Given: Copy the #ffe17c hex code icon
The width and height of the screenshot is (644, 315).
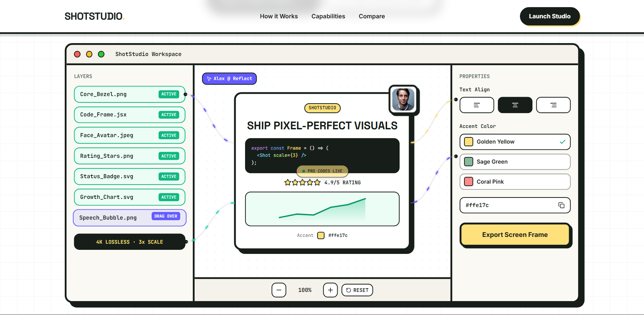Looking at the screenshot, I should (561, 205).
